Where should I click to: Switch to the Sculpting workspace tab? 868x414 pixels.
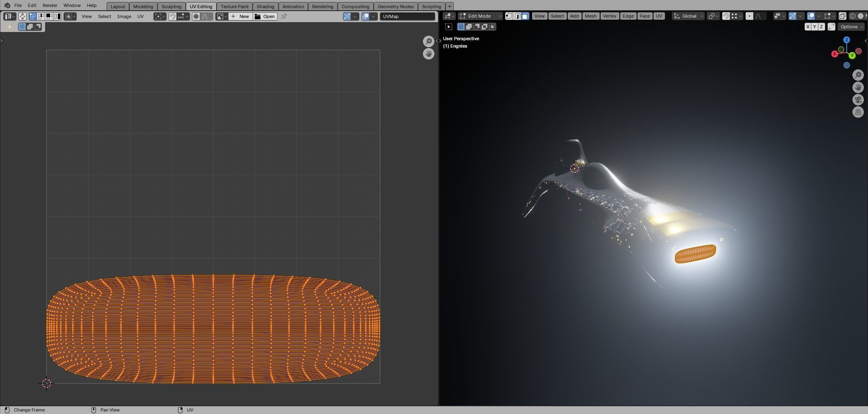tap(171, 7)
